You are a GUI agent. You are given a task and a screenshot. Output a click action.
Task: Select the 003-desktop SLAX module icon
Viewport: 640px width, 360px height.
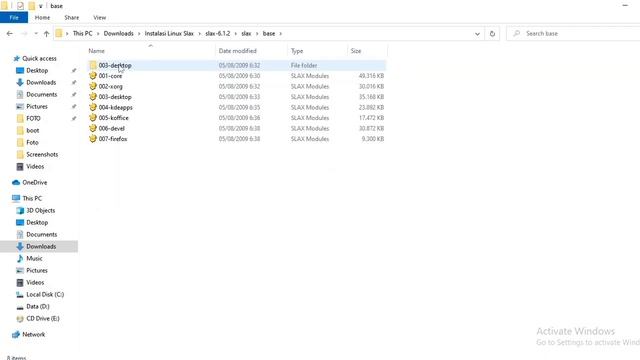[x=93, y=97]
